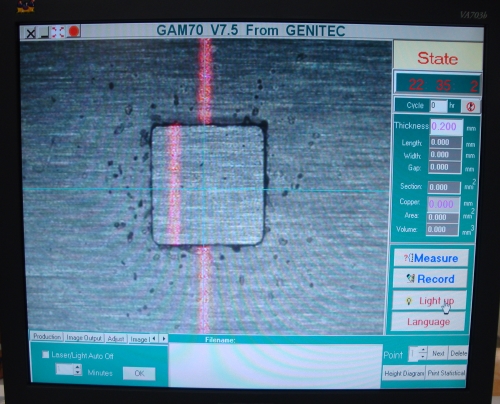Click the red record circle icon in title bar
This screenshot has height=404, width=500.
click(74, 32)
